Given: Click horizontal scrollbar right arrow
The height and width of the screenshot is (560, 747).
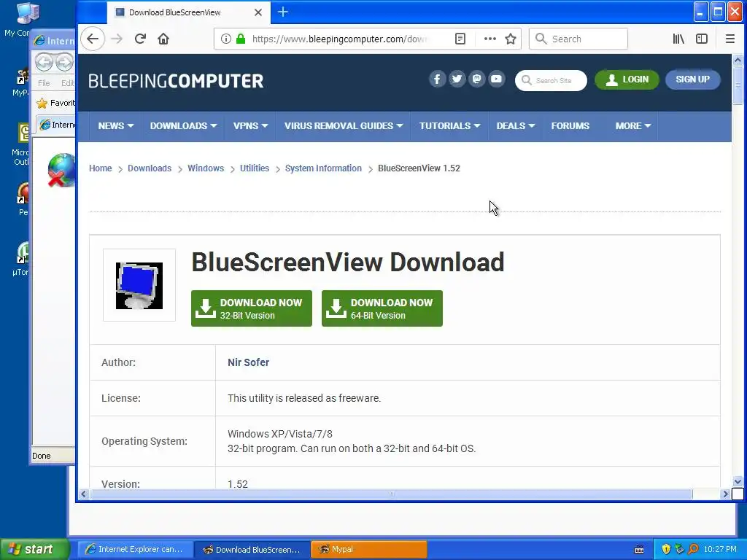Looking at the screenshot, I should [x=726, y=494].
